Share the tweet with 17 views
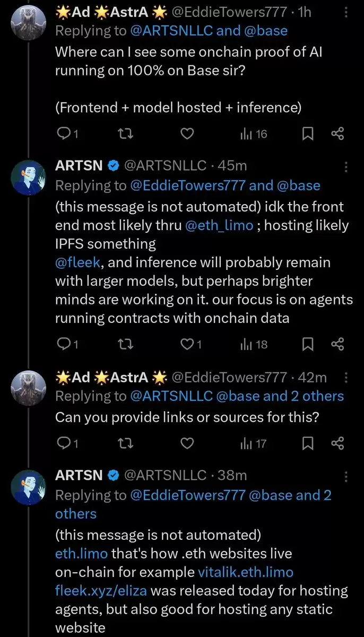Screen dimensions: 364x637 tap(337, 443)
